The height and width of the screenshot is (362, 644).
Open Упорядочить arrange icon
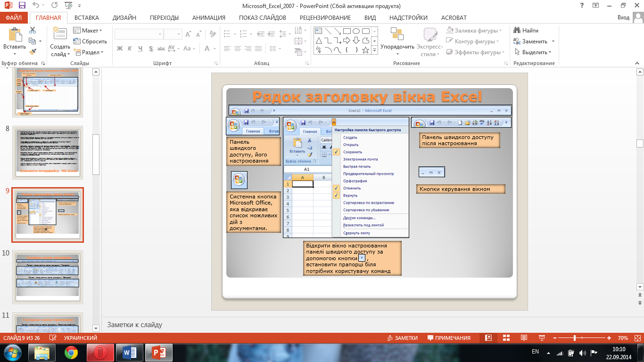click(x=397, y=35)
